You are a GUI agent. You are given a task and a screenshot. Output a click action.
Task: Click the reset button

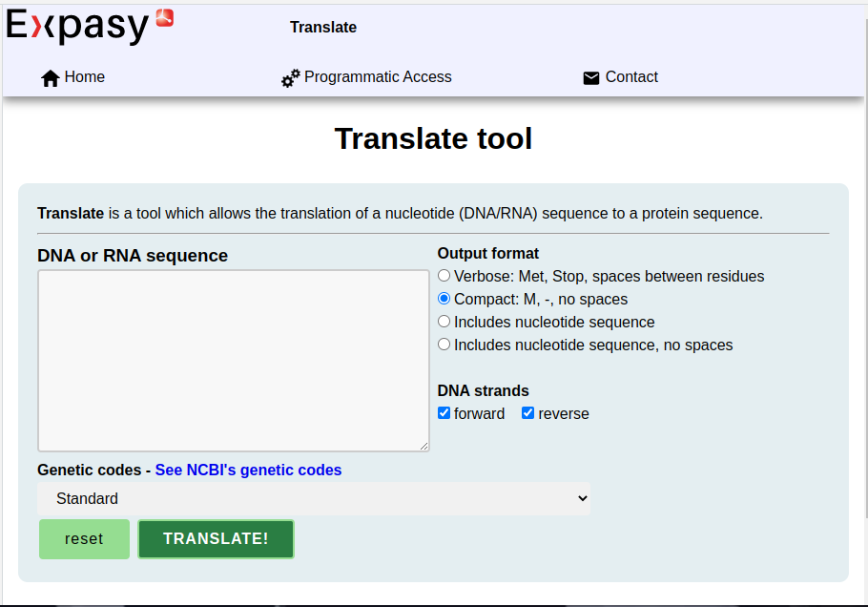point(84,539)
